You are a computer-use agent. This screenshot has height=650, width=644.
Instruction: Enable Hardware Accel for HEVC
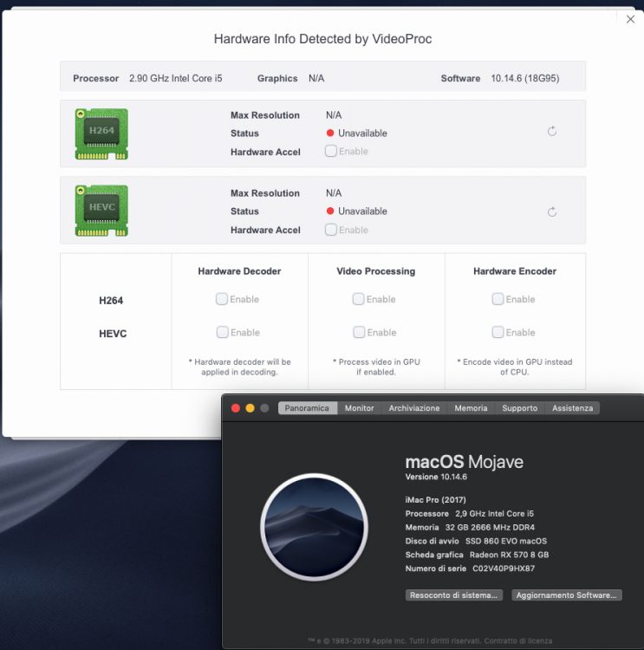click(331, 230)
